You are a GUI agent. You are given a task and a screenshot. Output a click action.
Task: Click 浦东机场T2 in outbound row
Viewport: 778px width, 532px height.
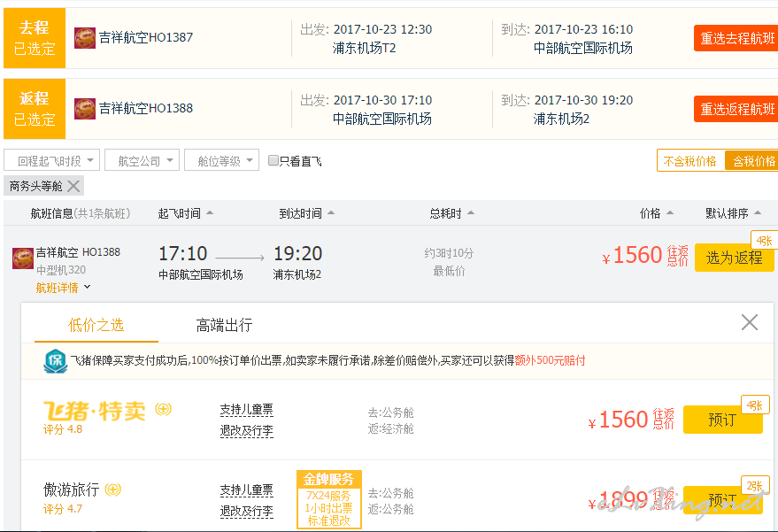tap(364, 48)
